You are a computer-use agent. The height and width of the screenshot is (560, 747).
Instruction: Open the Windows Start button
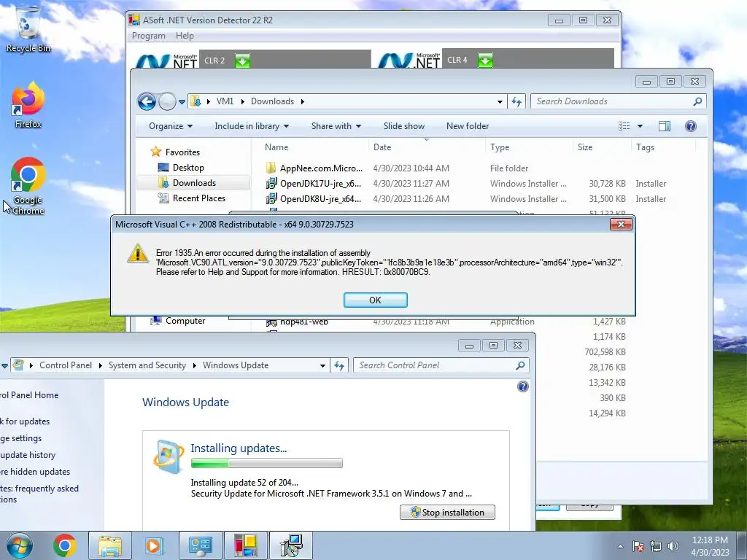20,545
